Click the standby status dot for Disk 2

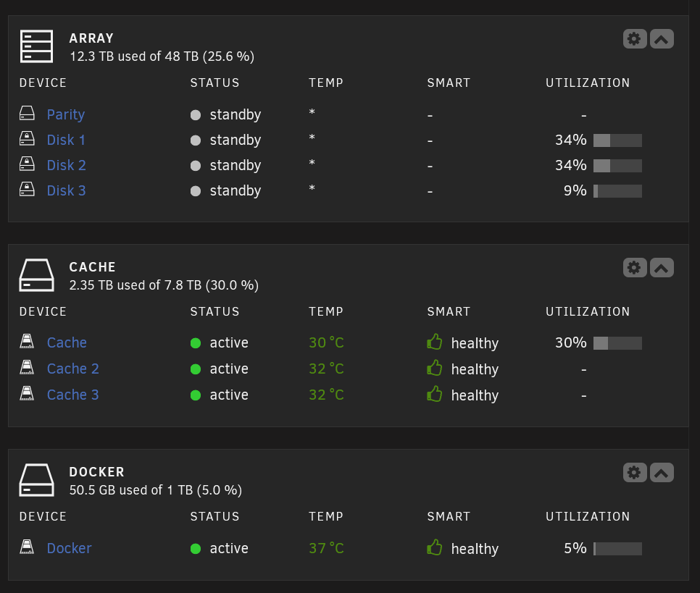click(196, 166)
